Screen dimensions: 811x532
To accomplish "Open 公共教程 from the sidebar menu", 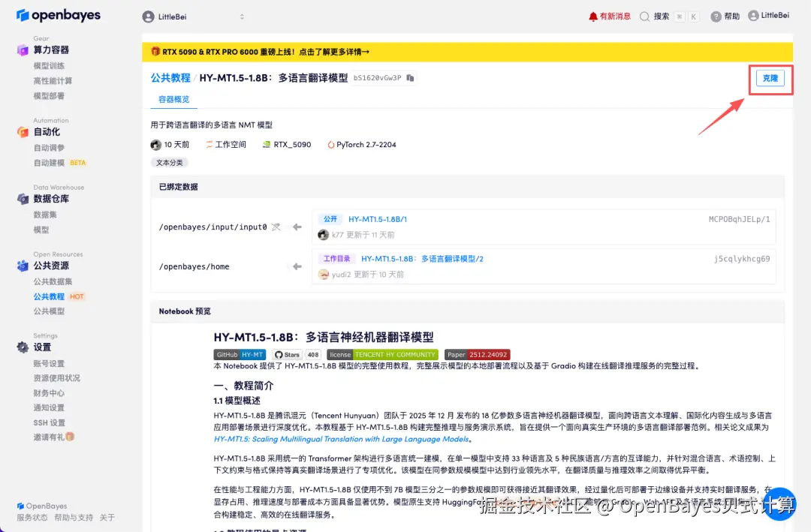I will tap(48, 296).
